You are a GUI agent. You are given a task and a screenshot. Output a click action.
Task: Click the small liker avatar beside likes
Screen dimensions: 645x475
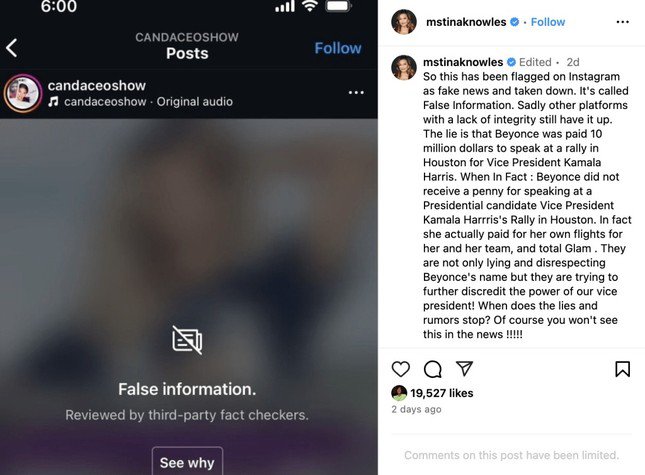[x=399, y=393]
